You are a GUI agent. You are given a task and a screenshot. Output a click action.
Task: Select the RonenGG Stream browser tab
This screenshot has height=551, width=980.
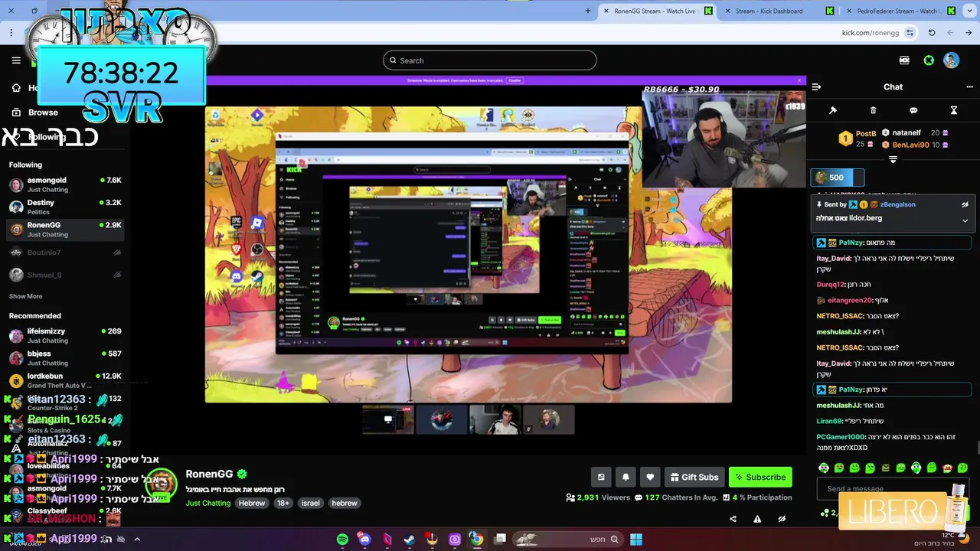657,11
